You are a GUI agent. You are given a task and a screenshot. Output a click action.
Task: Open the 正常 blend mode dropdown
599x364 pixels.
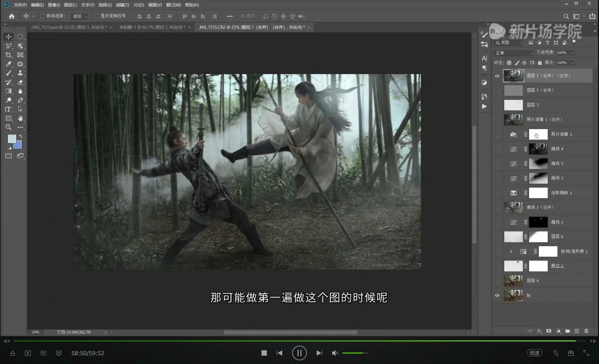point(514,53)
